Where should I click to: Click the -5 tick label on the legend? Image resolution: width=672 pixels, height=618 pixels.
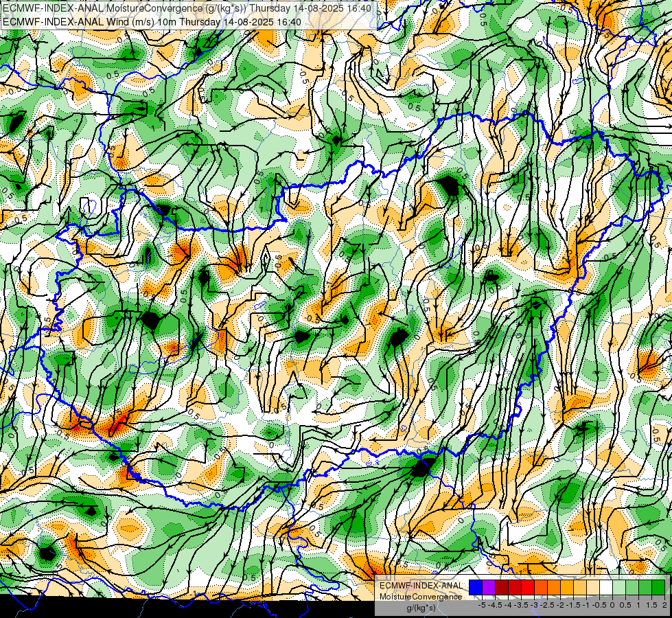click(x=482, y=605)
